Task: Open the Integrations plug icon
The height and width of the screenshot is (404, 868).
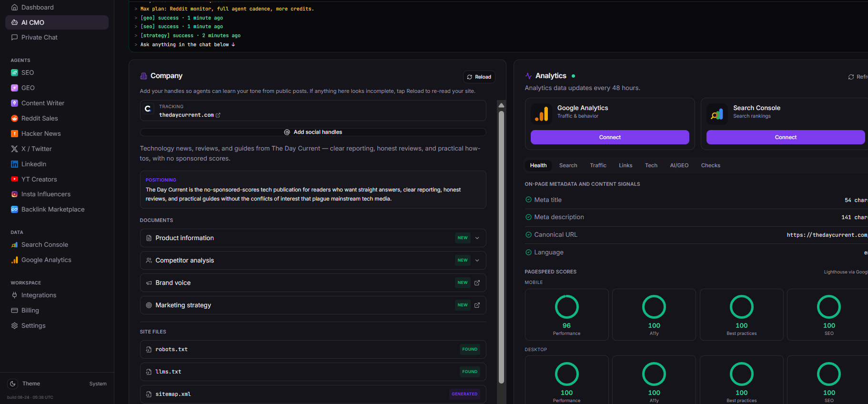Action: [x=14, y=295]
